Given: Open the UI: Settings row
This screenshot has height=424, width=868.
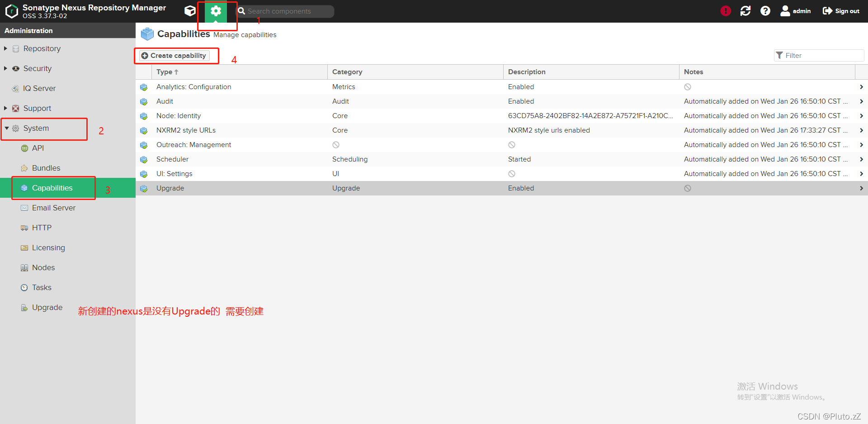Looking at the screenshot, I should 502,174.
